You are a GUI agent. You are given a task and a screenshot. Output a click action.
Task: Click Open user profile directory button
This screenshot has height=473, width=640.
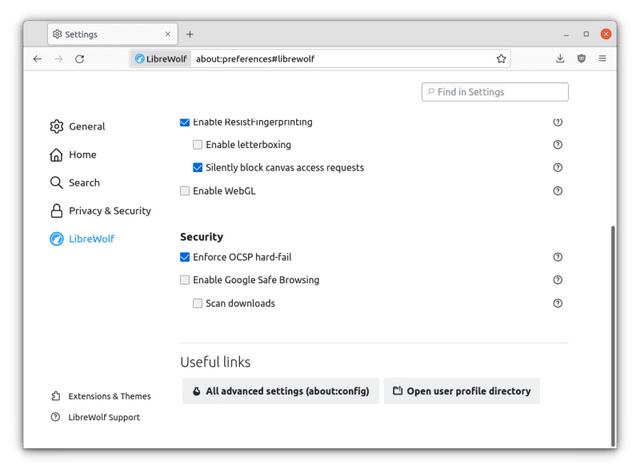tap(462, 391)
